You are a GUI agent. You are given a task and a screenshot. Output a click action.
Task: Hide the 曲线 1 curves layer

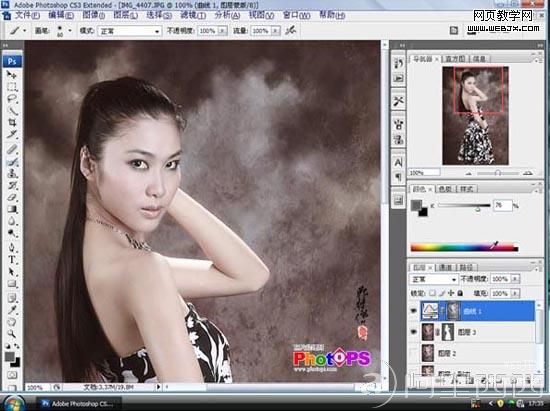(x=414, y=311)
